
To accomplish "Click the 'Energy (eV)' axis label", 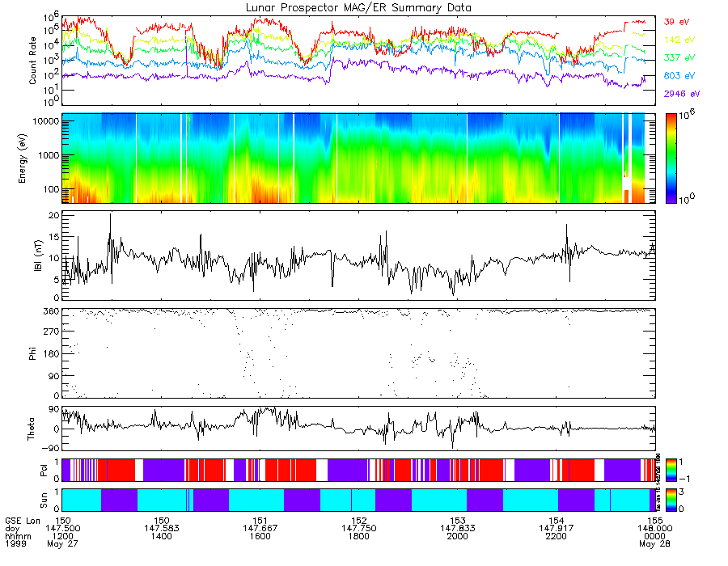I will pyautogui.click(x=23, y=158).
